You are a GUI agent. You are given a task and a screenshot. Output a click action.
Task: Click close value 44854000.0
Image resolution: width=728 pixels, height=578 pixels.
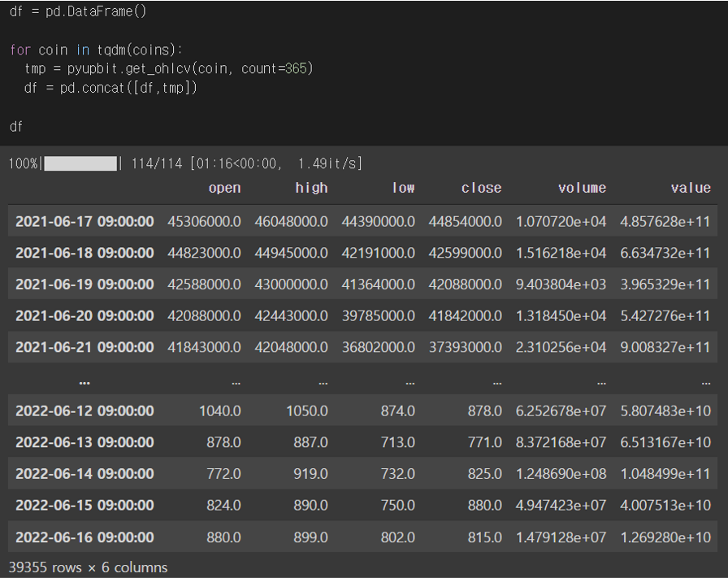(466, 222)
